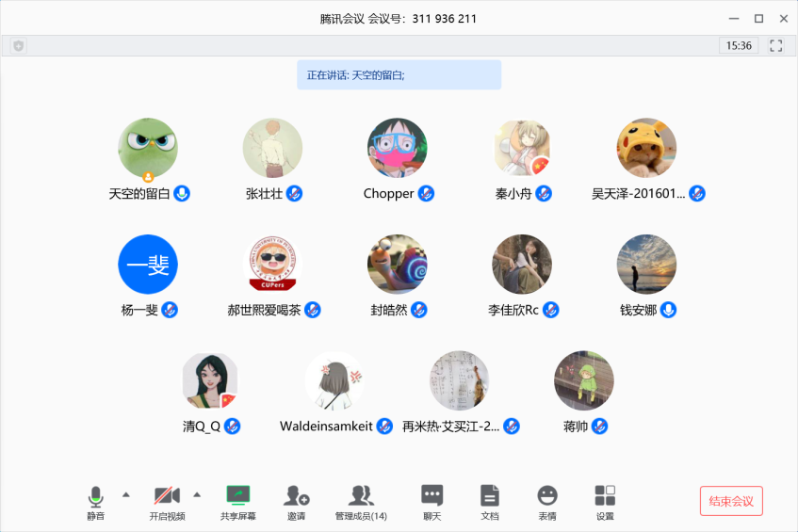Select participant avatar of 天空的留白

pyautogui.click(x=148, y=148)
